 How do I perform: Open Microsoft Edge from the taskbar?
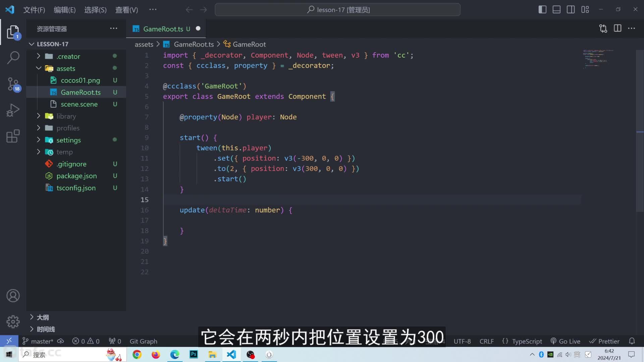click(174, 354)
